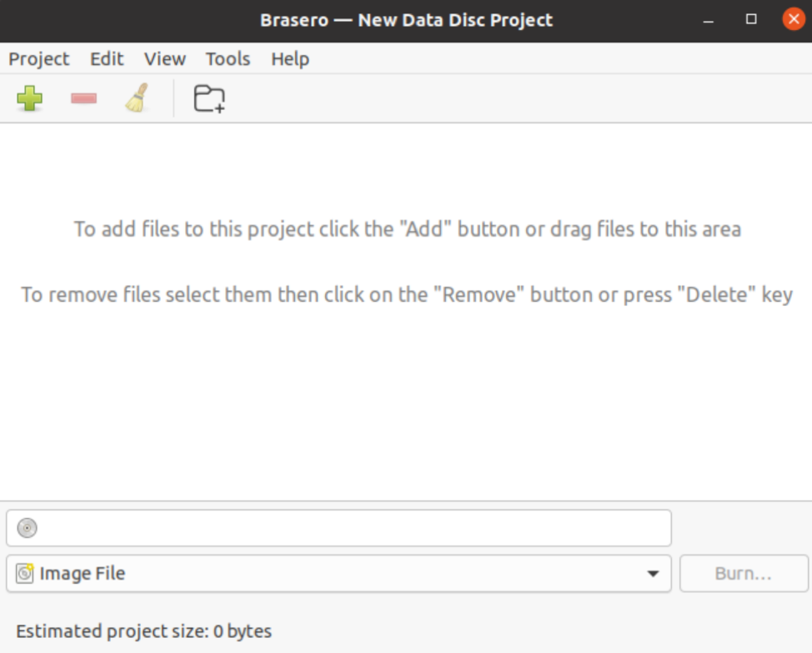
Task: Click the disc icon in name field
Action: [x=28, y=528]
